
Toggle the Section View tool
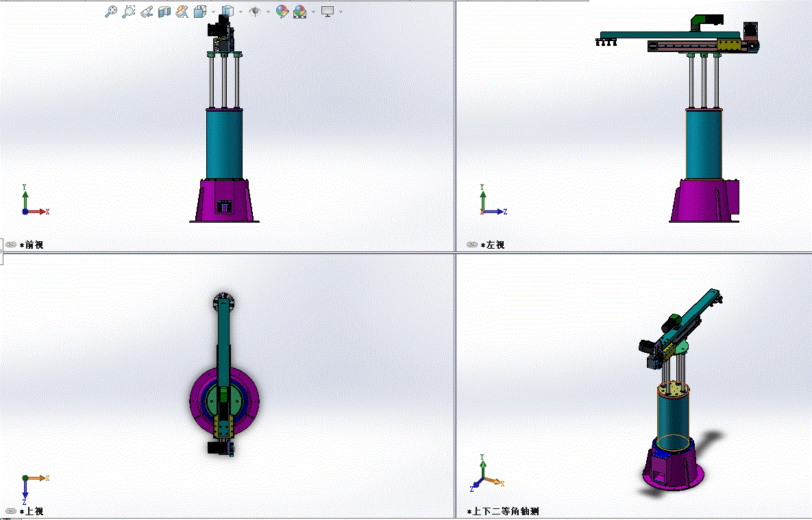click(164, 12)
